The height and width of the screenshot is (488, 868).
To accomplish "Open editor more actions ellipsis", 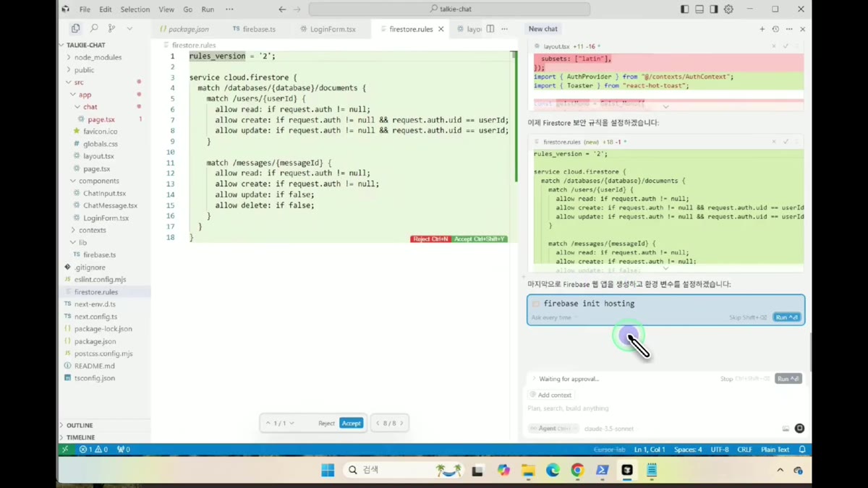I will [x=505, y=29].
